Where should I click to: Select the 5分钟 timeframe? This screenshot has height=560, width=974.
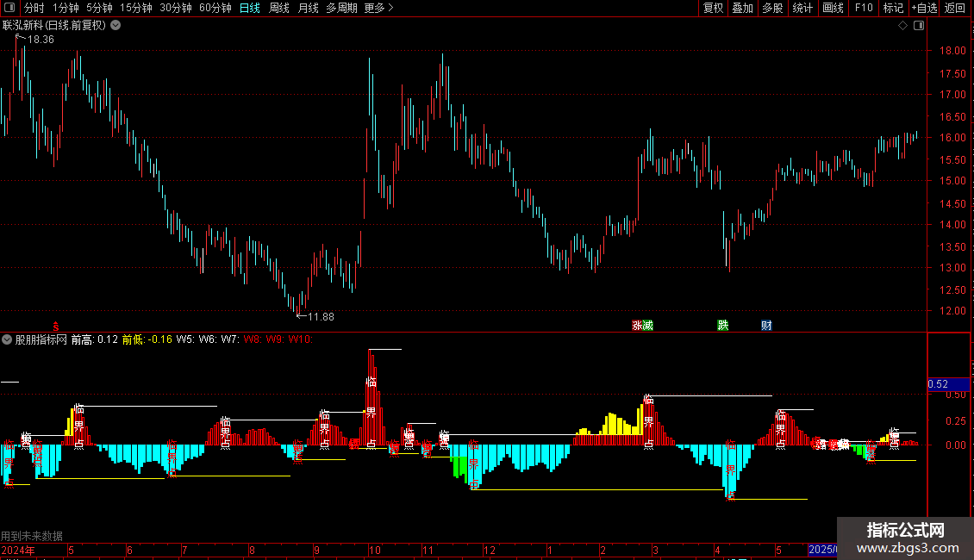coord(99,8)
